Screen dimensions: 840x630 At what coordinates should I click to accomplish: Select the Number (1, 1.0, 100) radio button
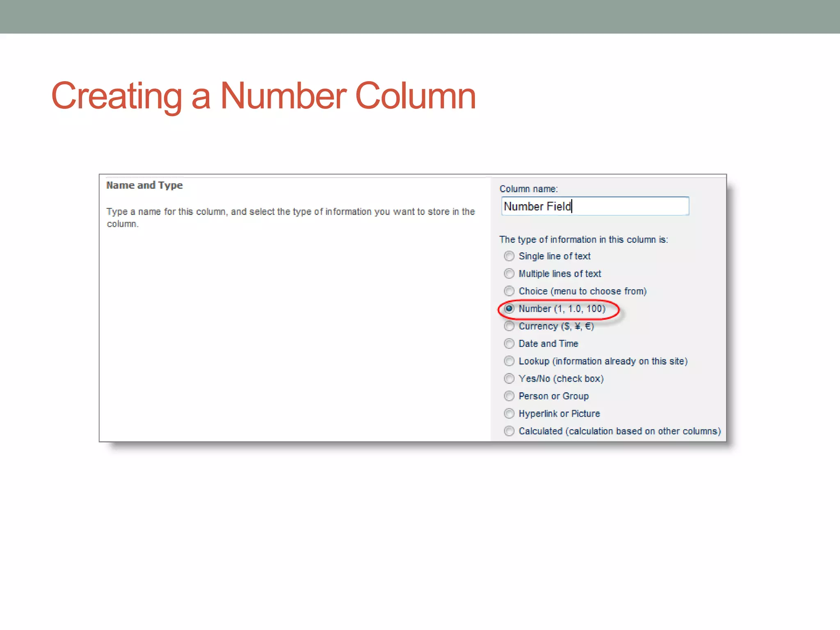tap(509, 309)
